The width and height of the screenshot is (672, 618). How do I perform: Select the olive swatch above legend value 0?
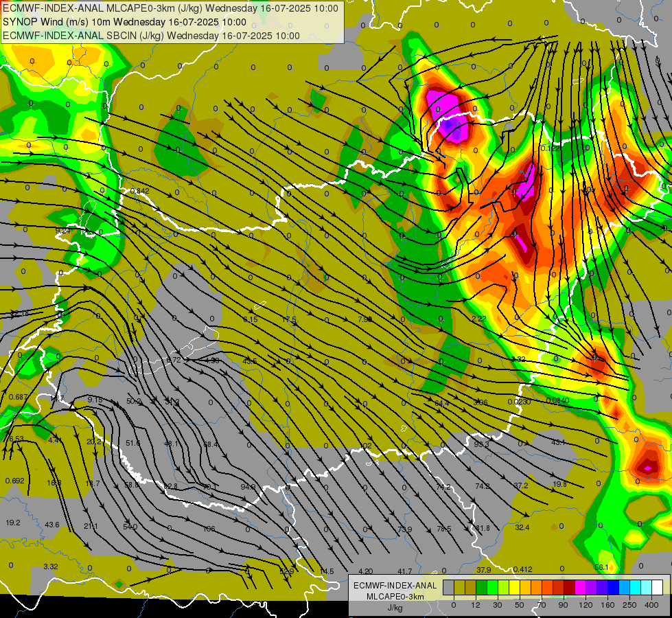coord(459,588)
